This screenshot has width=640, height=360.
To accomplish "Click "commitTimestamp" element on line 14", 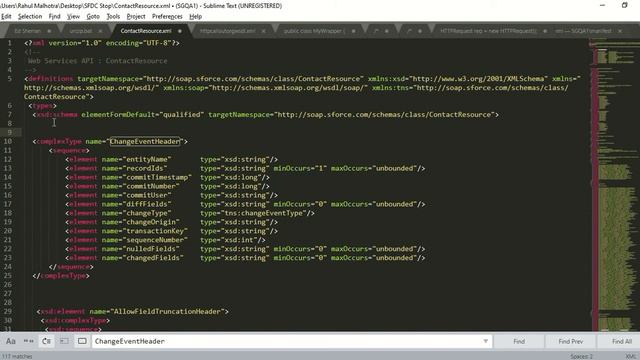I will coord(157,177).
